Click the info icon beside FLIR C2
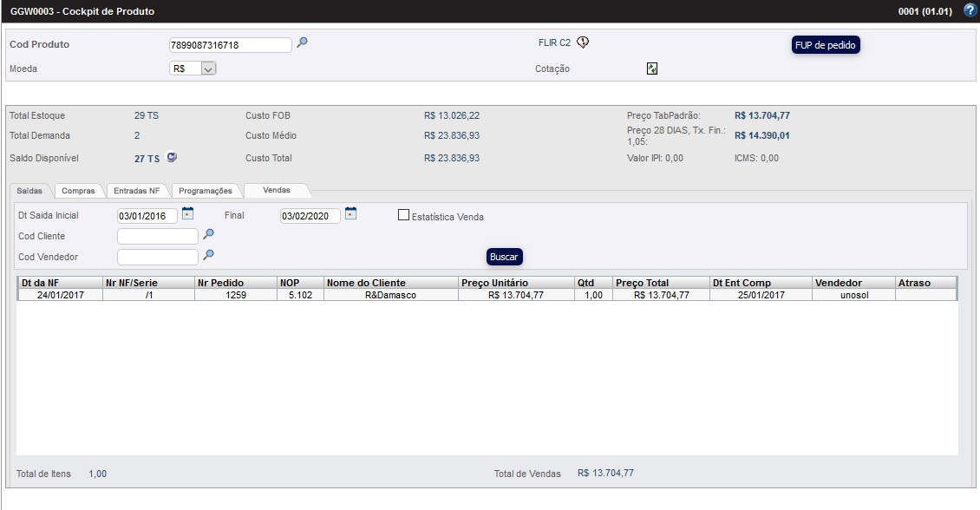This screenshot has height=510, width=980. pyautogui.click(x=583, y=42)
